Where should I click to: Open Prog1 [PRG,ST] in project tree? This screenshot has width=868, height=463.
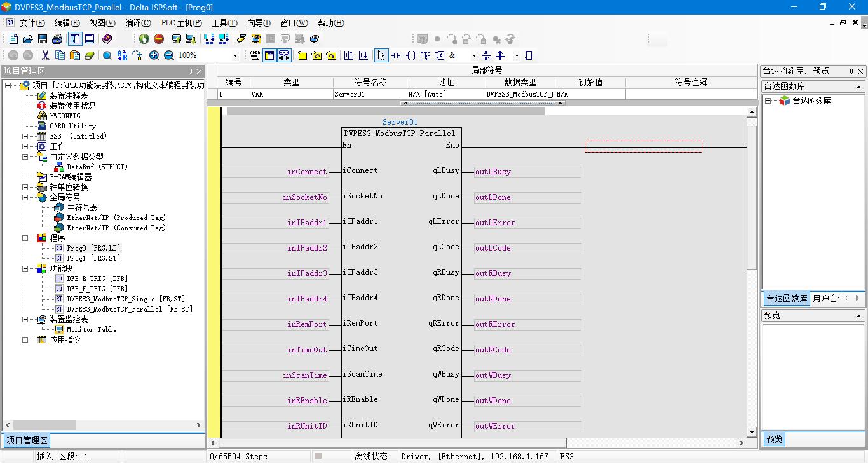[93, 258]
